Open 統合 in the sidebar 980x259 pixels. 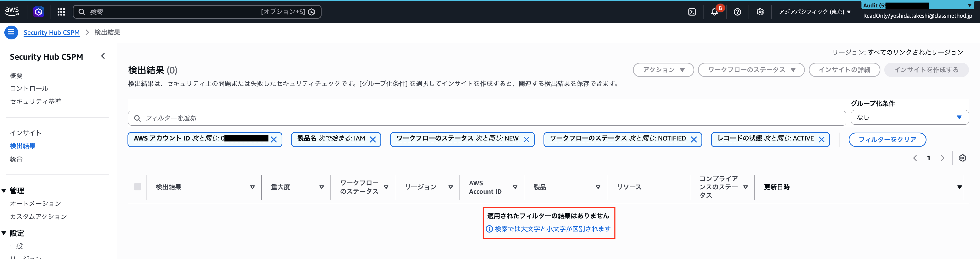point(16,159)
